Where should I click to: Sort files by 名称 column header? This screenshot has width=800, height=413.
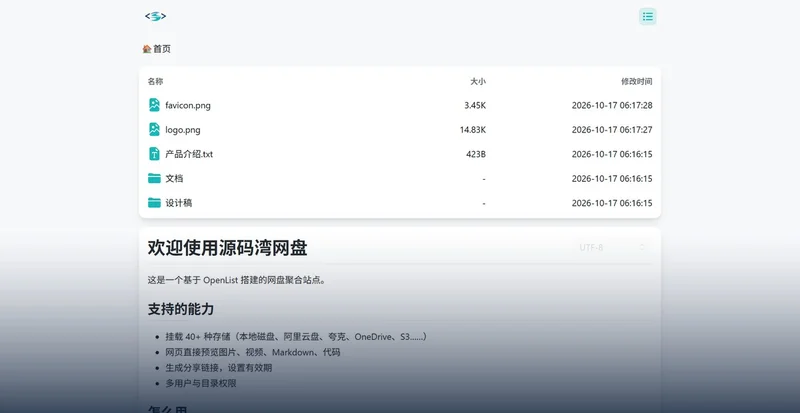coord(156,81)
